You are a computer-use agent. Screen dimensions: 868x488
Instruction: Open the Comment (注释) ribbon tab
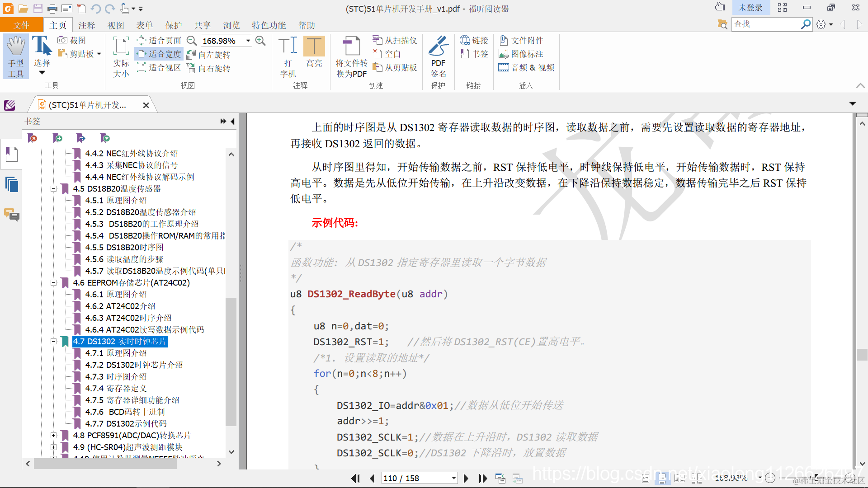[x=86, y=25]
